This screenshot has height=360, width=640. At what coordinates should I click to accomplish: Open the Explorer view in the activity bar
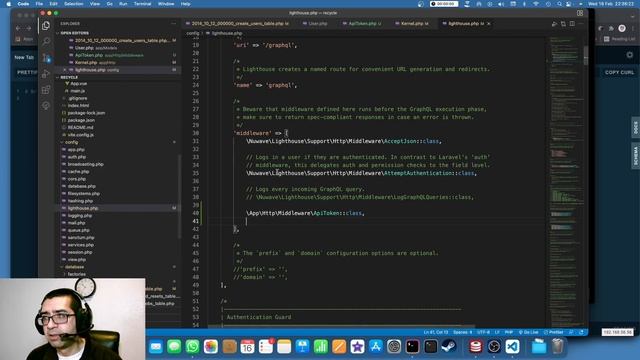[46, 26]
